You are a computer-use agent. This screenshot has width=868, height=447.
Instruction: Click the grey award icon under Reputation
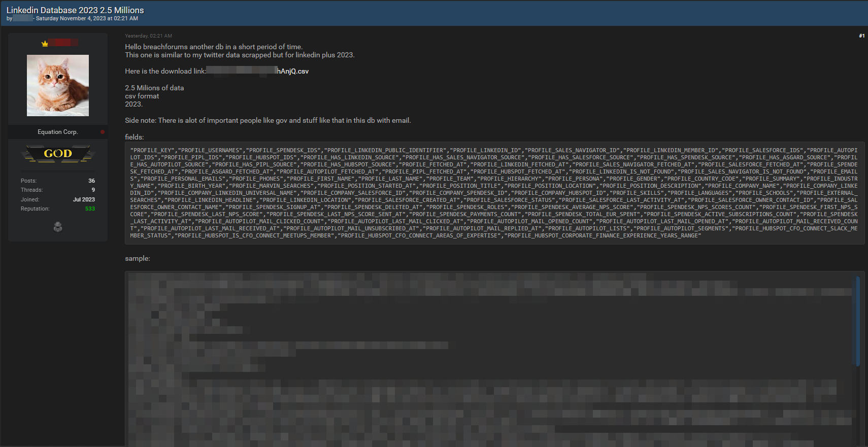pos(58,227)
